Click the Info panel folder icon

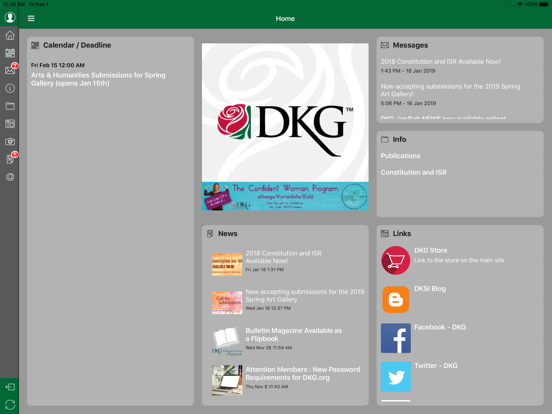click(385, 139)
